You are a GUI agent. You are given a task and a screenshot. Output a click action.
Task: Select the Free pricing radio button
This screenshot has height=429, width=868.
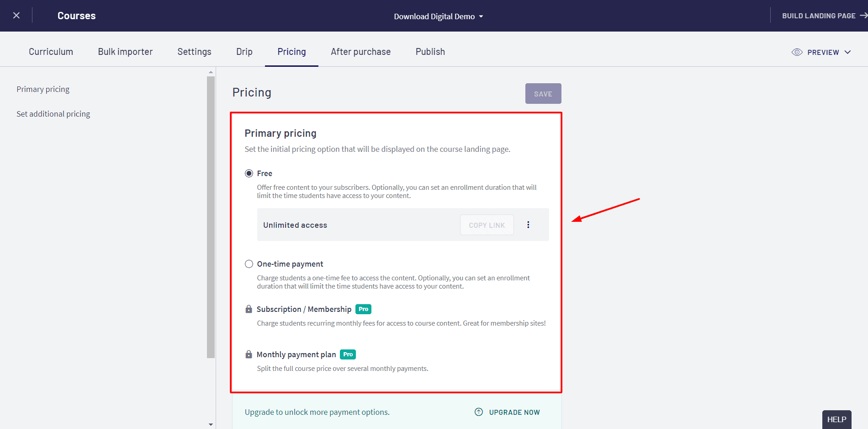pyautogui.click(x=249, y=173)
